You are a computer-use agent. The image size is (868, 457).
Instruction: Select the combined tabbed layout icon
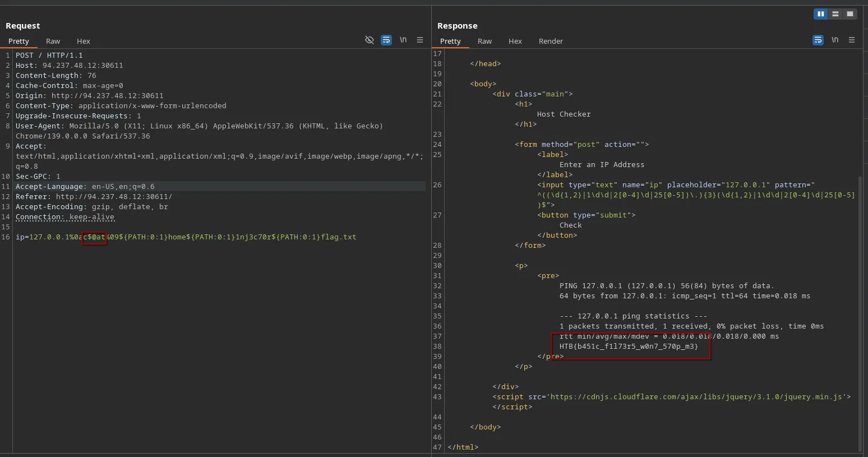[x=850, y=14]
